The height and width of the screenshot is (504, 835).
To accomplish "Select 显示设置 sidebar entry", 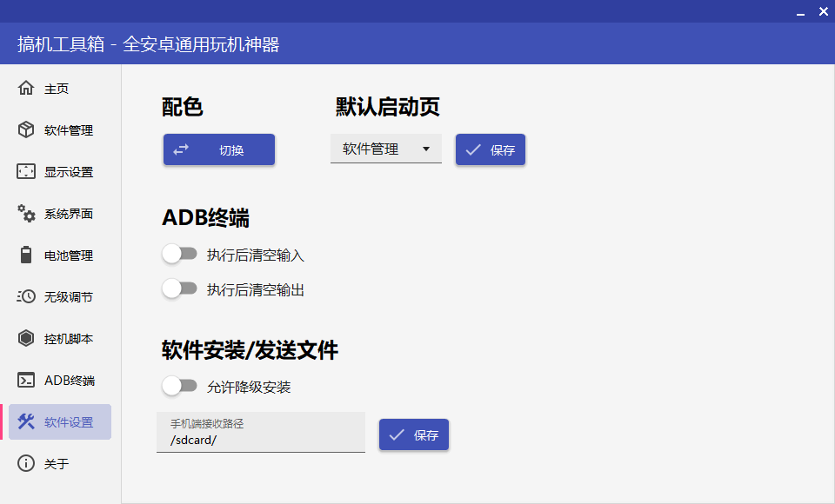I will [69, 172].
